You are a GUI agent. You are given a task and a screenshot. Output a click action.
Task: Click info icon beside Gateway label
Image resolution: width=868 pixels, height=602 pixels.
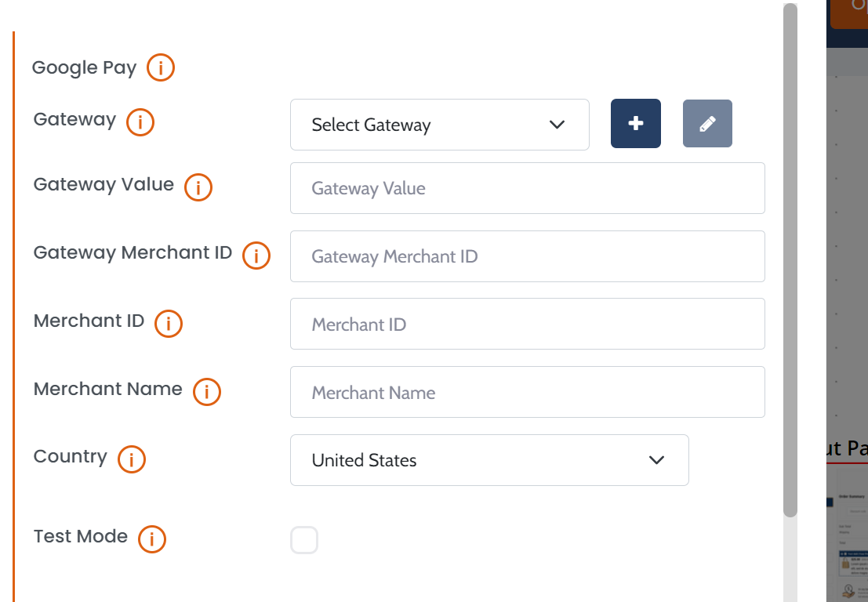140,121
